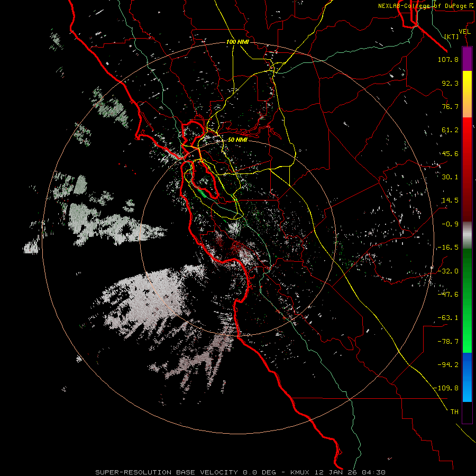Click the 50 NMI range ring label

click(x=237, y=140)
